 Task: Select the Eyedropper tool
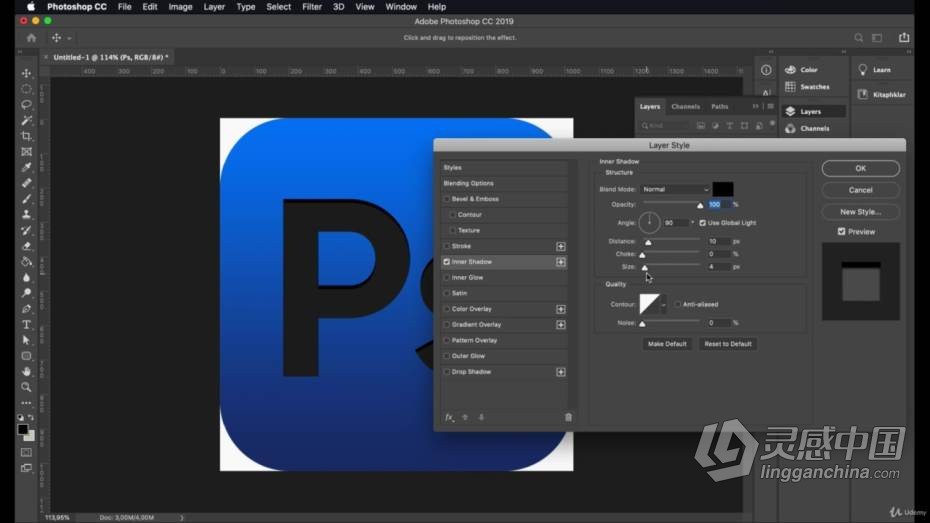point(26,167)
